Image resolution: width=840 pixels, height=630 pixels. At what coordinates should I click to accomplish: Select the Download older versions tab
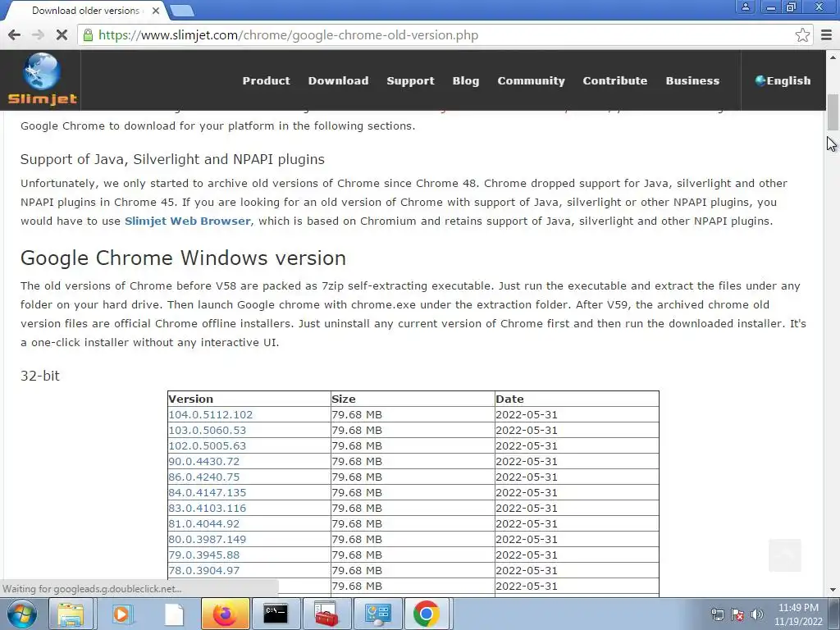pos(85,11)
